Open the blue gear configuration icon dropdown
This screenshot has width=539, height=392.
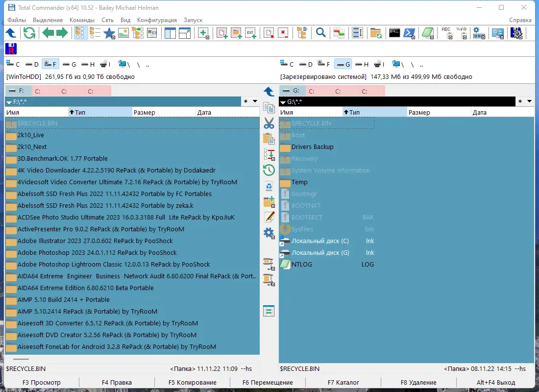pyautogui.click(x=479, y=33)
